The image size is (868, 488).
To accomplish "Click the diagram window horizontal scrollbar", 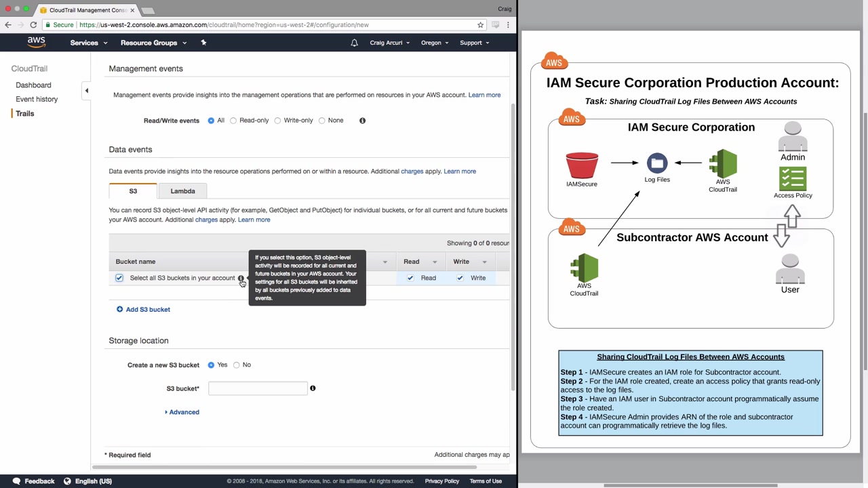I will tap(690, 485).
